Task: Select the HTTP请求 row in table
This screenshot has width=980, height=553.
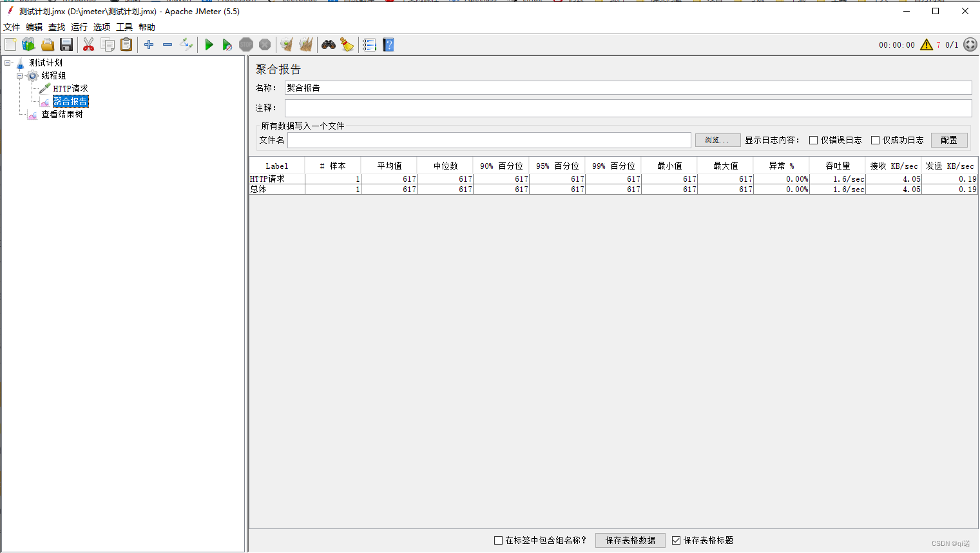Action: coord(613,179)
